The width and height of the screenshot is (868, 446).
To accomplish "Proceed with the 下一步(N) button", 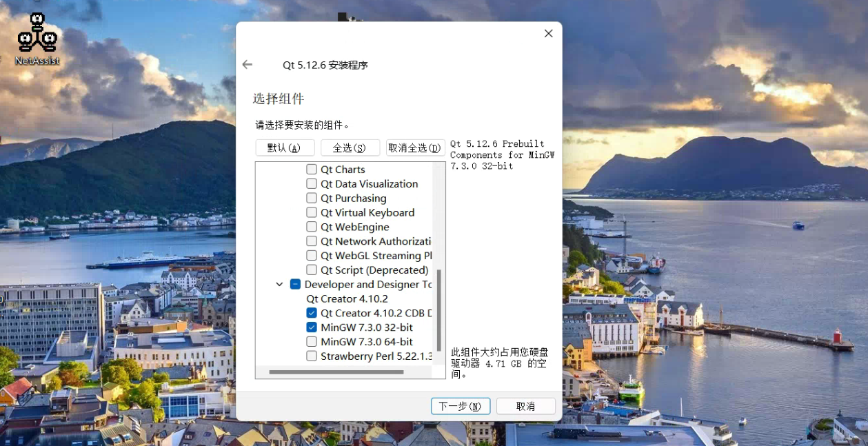I will click(461, 406).
